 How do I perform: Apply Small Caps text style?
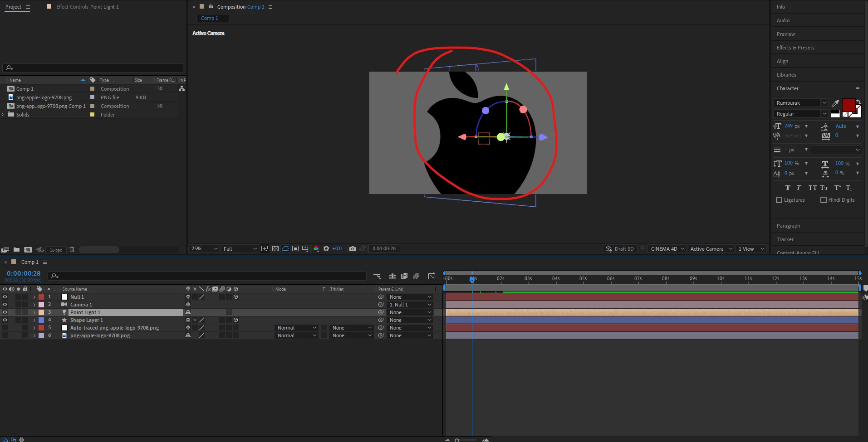[x=824, y=188]
